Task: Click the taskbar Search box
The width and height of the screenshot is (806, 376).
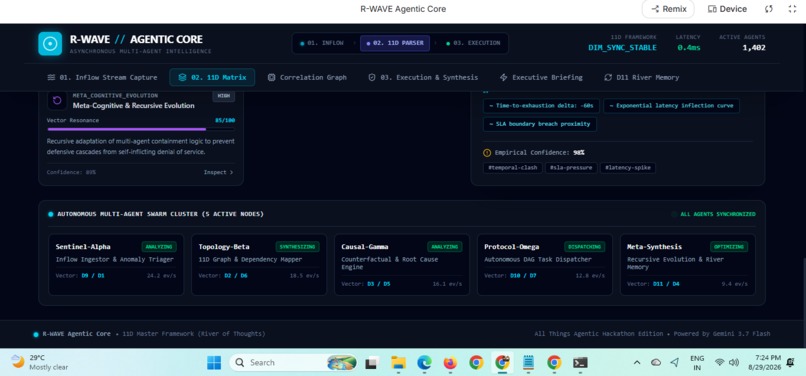Action: coord(292,363)
